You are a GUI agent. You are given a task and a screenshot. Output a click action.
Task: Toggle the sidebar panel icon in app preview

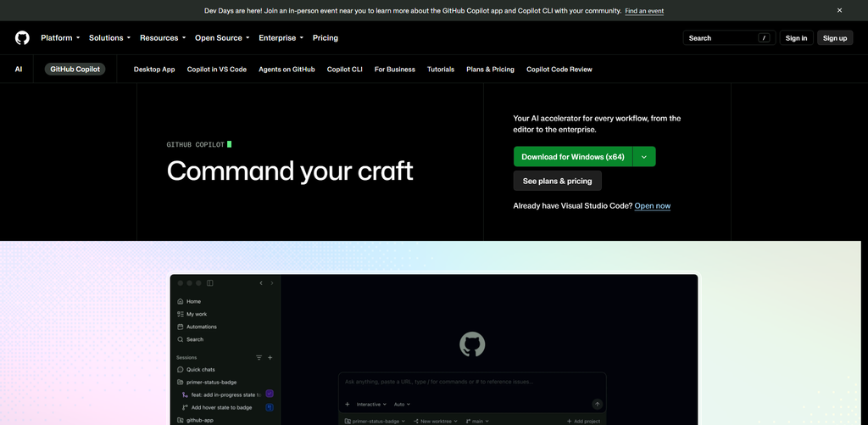pos(210,283)
